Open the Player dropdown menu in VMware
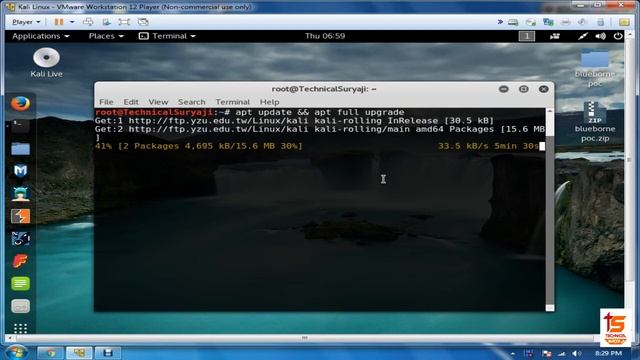The image size is (640, 360). click(26, 22)
